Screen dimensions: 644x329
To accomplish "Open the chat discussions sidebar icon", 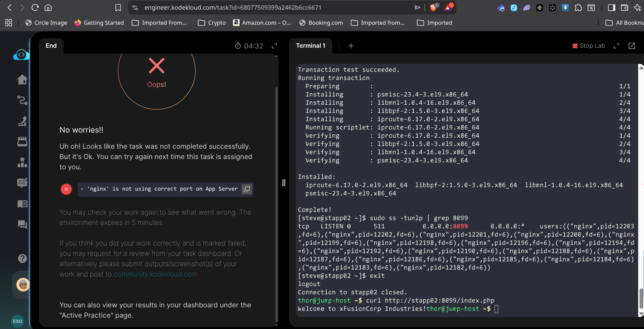I will (22, 225).
